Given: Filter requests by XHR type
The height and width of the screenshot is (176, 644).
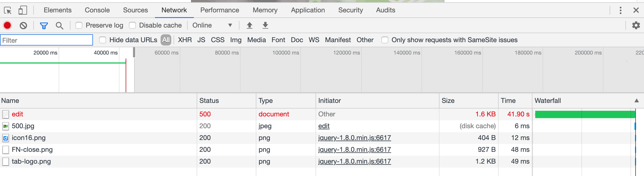Looking at the screenshot, I should (185, 40).
